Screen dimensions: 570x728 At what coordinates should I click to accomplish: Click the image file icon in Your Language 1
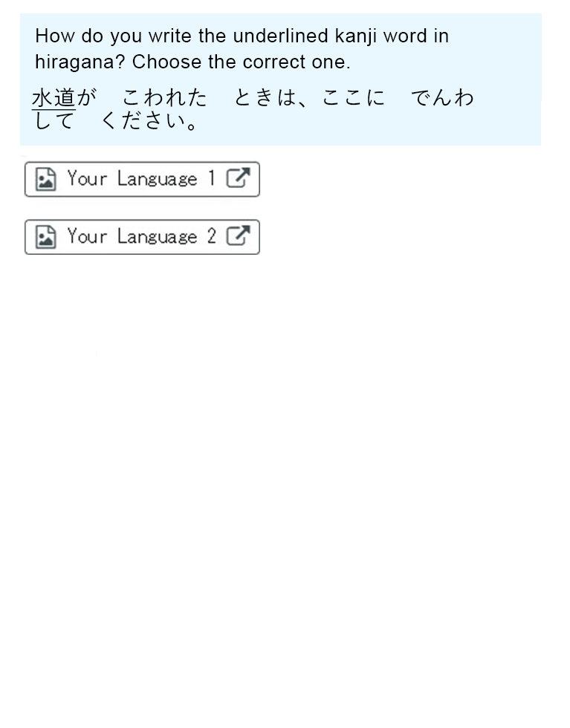46,180
